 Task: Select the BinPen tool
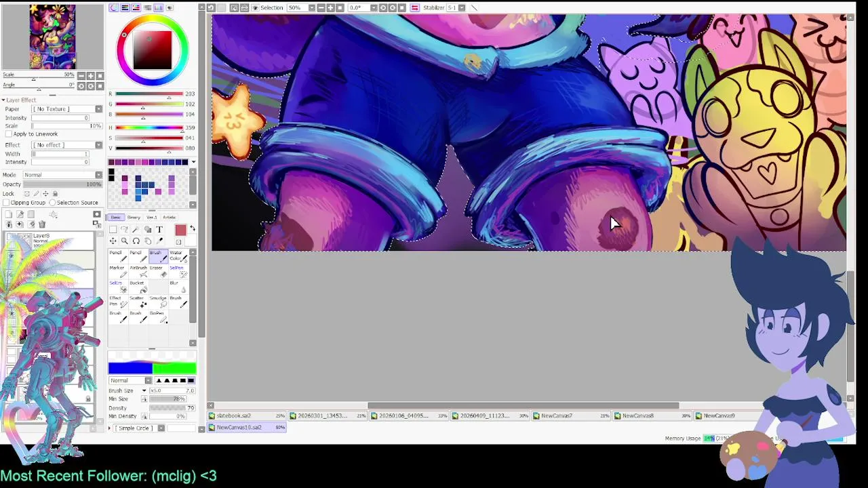(158, 317)
